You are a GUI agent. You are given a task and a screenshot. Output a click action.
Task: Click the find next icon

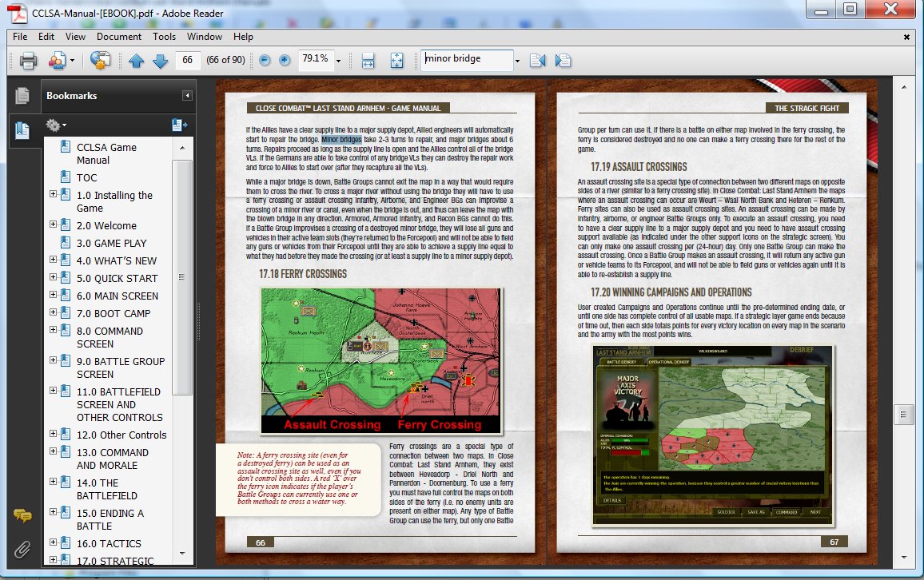pos(563,60)
